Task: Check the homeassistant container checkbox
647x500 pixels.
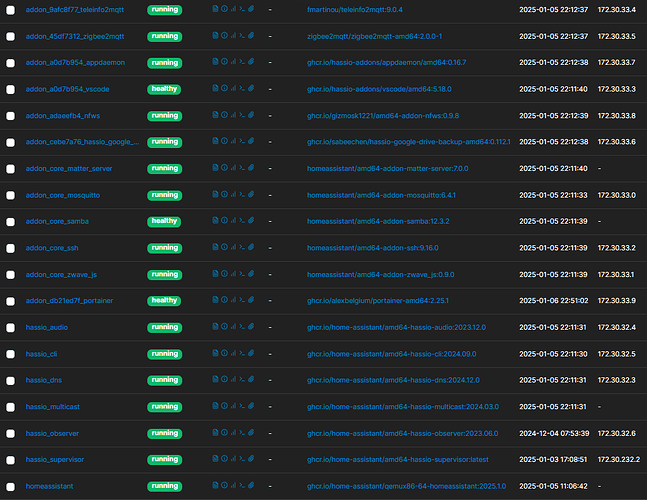Action: click(x=10, y=487)
